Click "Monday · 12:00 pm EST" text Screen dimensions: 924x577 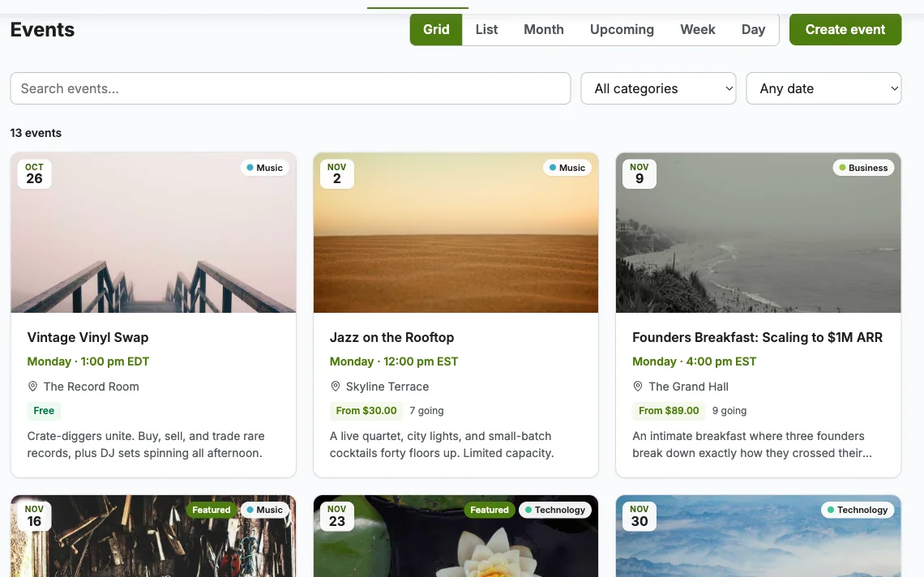(394, 361)
